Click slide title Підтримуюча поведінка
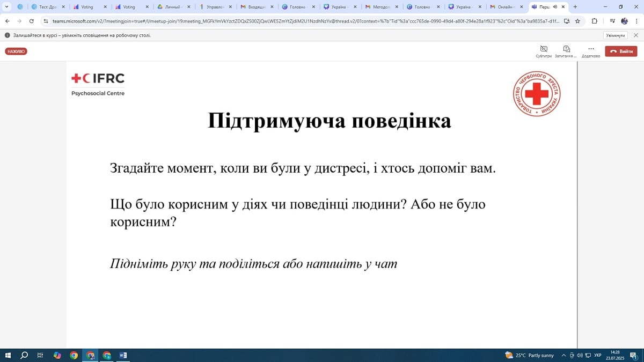Image resolution: width=644 pixels, height=362 pixels. pos(330,121)
